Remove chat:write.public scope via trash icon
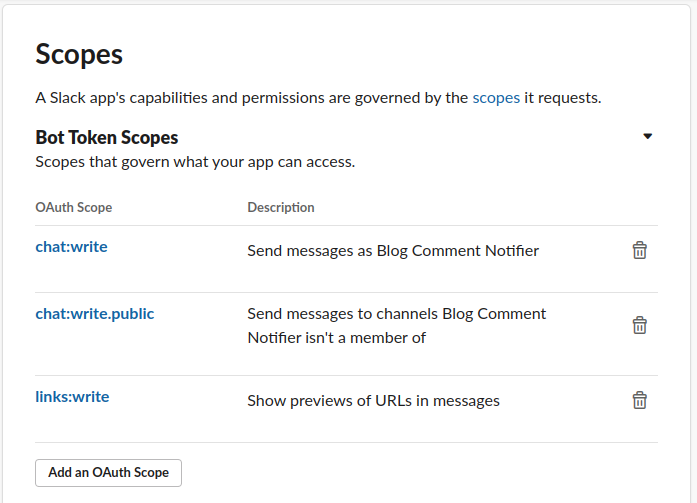The image size is (697, 503). pyautogui.click(x=639, y=325)
